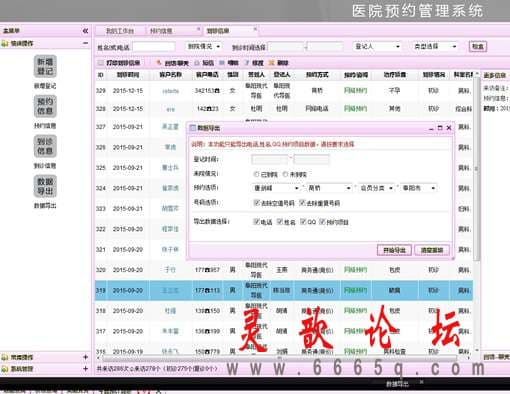Screen dimensions: 510x394
Task: Click the registration start date in export dialog
Action: 270,160
